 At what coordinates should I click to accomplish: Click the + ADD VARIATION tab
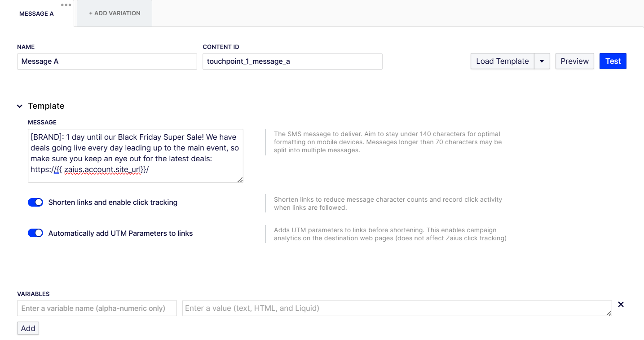pyautogui.click(x=115, y=13)
